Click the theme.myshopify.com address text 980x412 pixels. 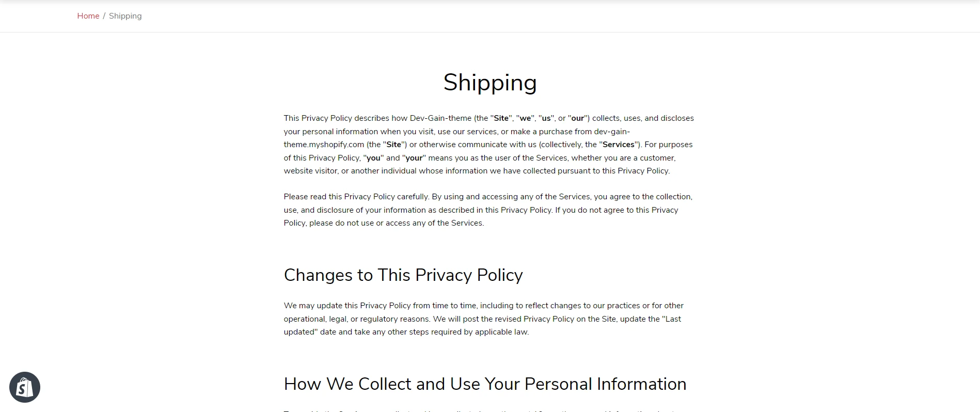pyautogui.click(x=324, y=145)
